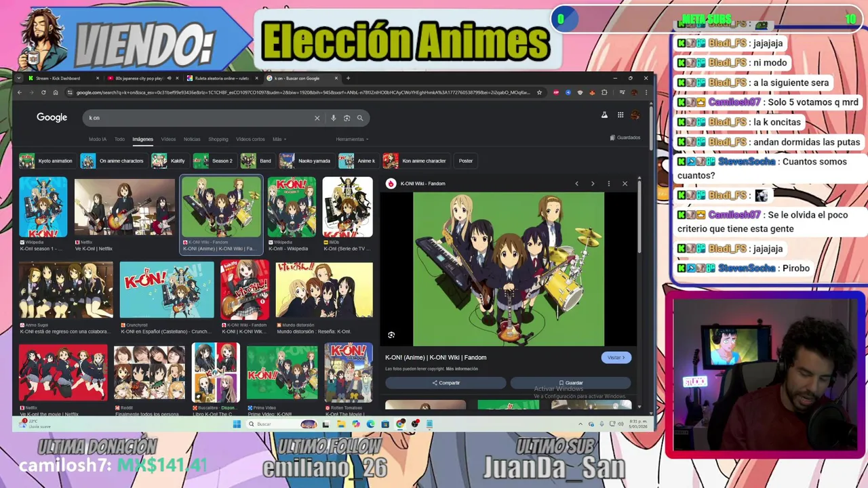Click large K-ON! preview image
This screenshot has height=488, width=868.
[509, 269]
